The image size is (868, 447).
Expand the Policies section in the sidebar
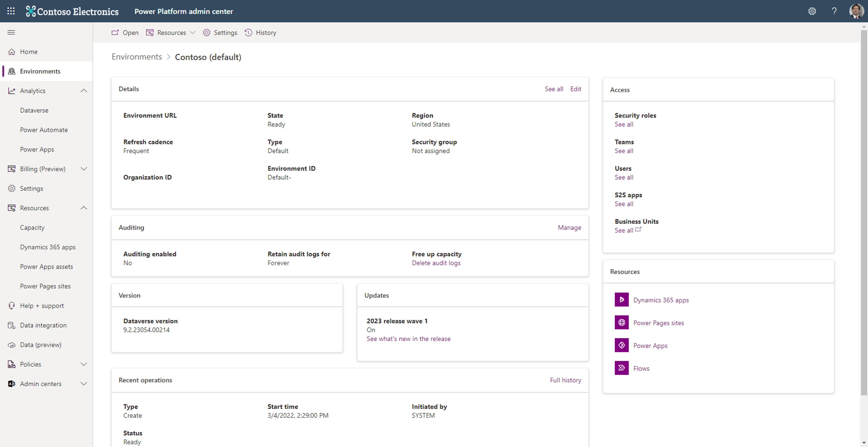pyautogui.click(x=84, y=364)
